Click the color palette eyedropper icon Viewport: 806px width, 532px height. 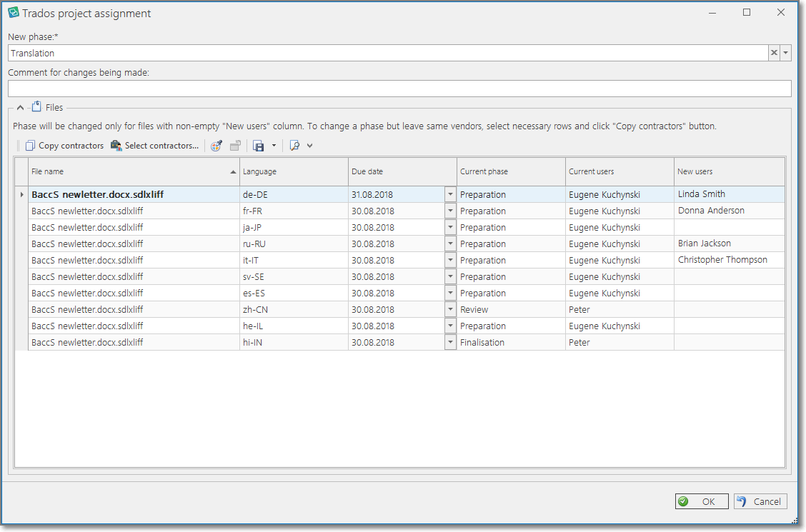click(x=217, y=146)
